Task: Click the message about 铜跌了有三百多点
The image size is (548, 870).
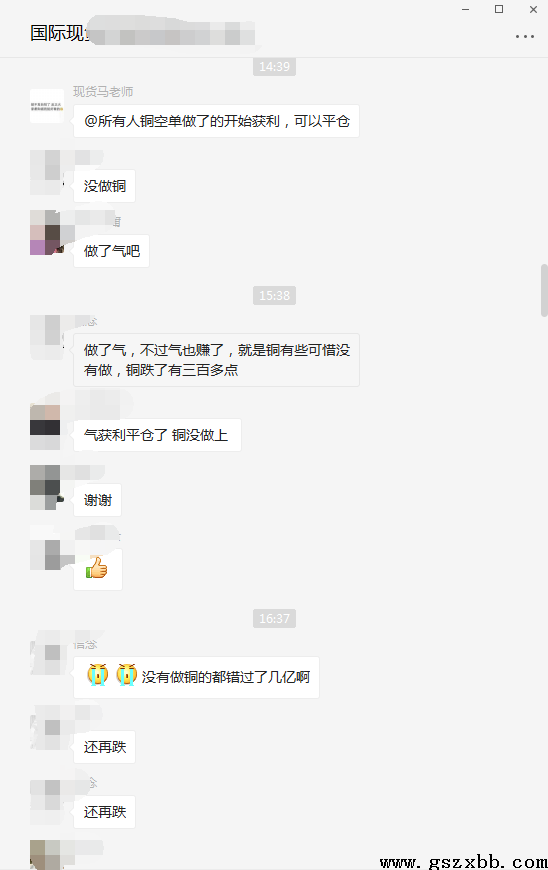Action: point(216,360)
